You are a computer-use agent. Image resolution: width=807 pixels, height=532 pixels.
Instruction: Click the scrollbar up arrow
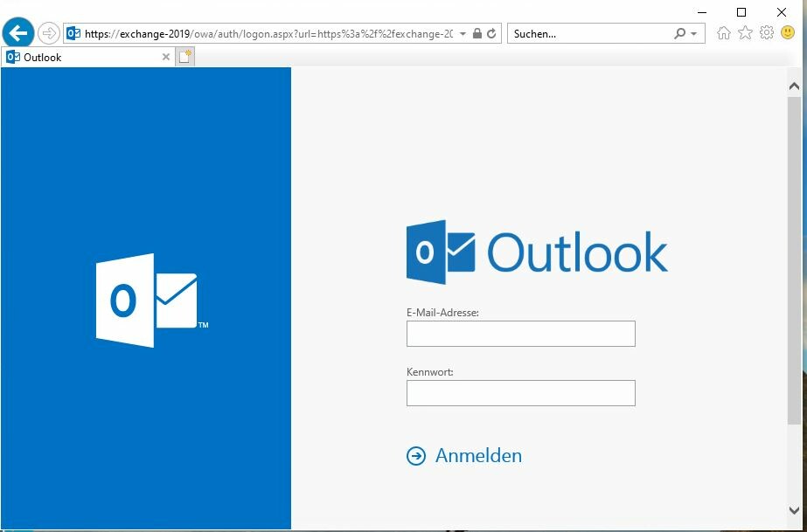pyautogui.click(x=794, y=86)
